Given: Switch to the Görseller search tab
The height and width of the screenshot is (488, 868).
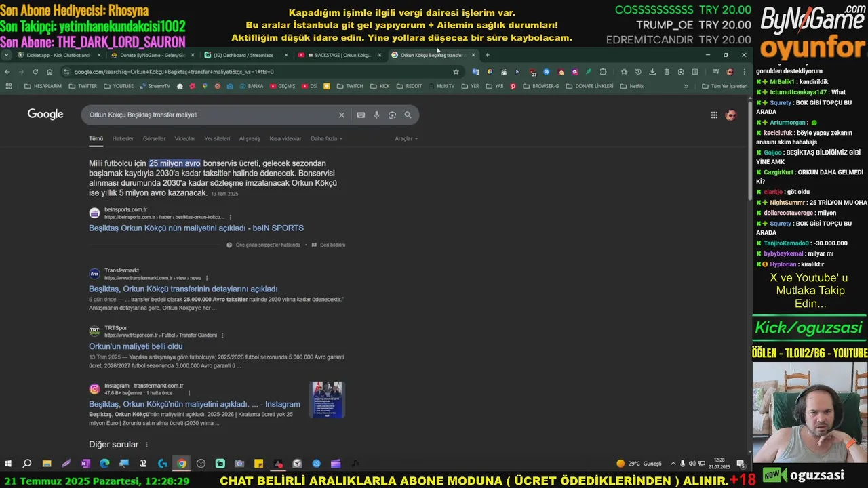Looking at the screenshot, I should pos(154,139).
